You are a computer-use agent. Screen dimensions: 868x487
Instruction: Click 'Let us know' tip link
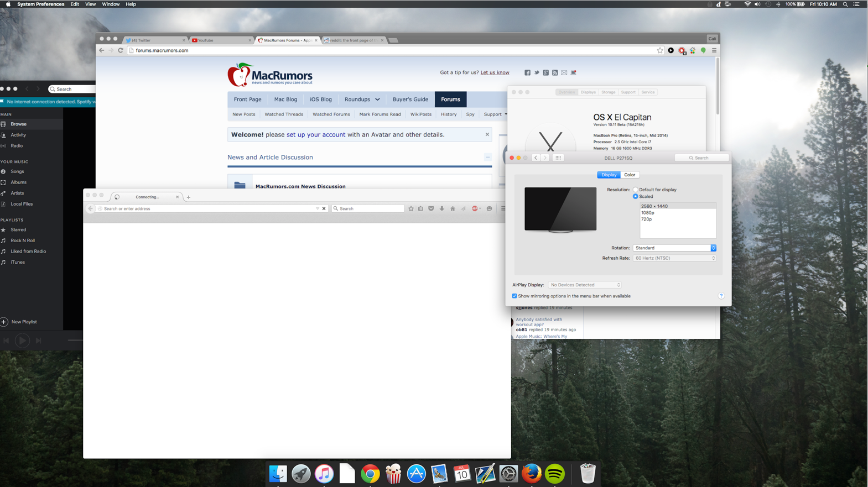(495, 72)
